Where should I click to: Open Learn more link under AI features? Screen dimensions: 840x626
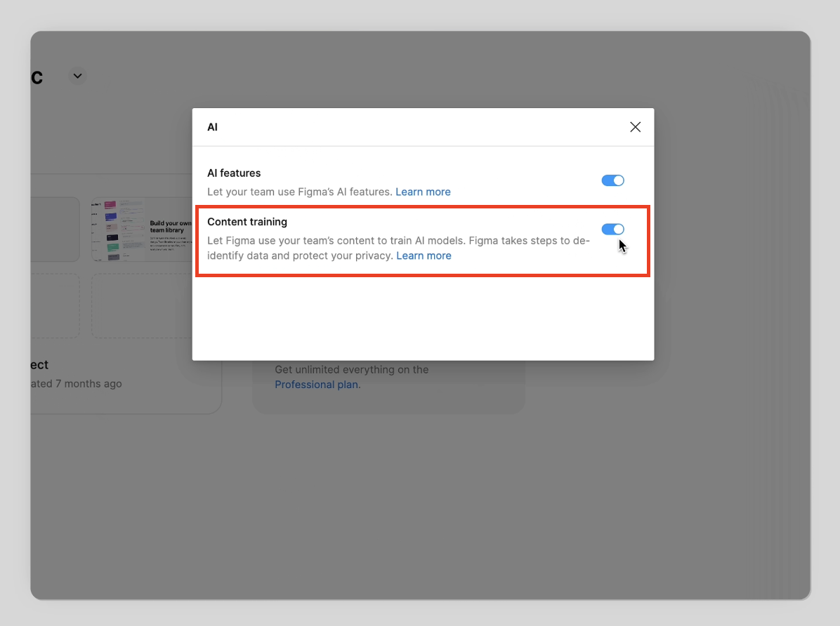pyautogui.click(x=423, y=192)
